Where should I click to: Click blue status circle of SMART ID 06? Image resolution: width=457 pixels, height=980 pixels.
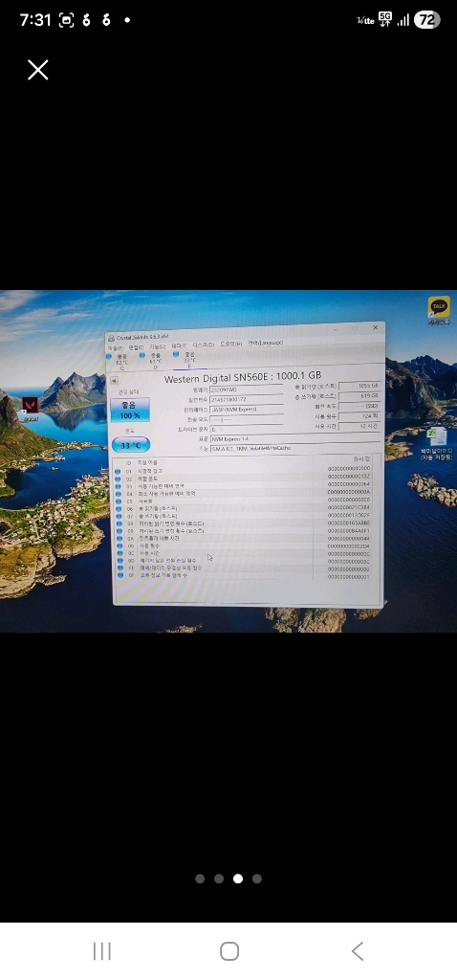point(118,509)
